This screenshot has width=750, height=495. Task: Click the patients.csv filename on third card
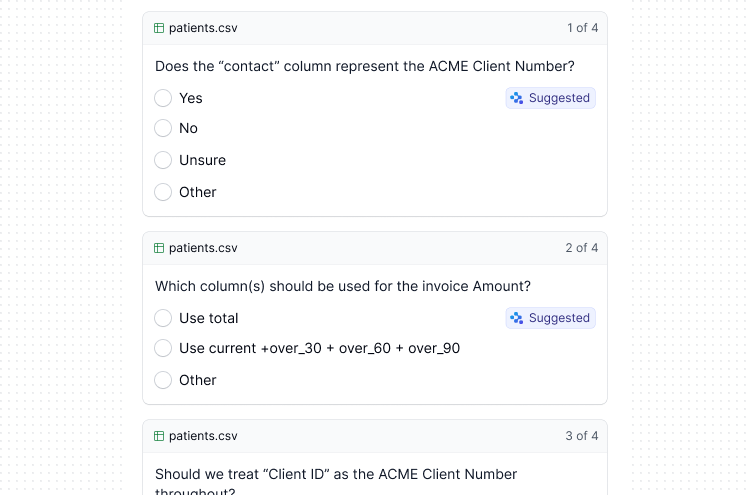tap(203, 436)
